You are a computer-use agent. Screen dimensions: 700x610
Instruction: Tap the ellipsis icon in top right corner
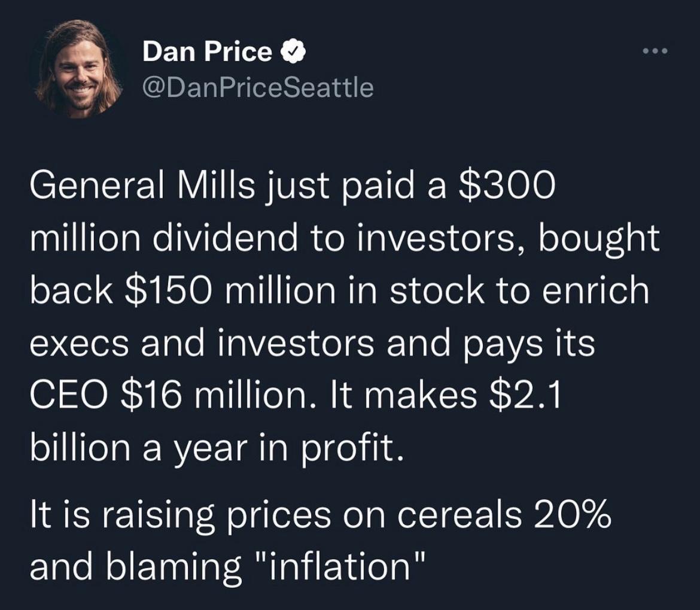[x=656, y=51]
